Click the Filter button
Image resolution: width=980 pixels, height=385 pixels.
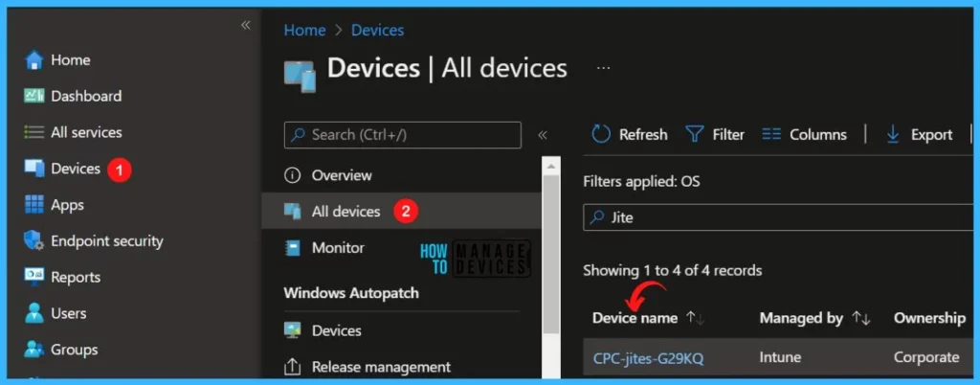click(715, 134)
